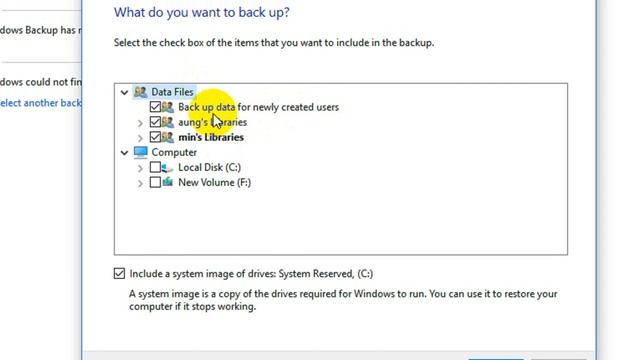640x360 pixels.
Task: Select New Volume (F:) label text
Action: click(x=215, y=182)
